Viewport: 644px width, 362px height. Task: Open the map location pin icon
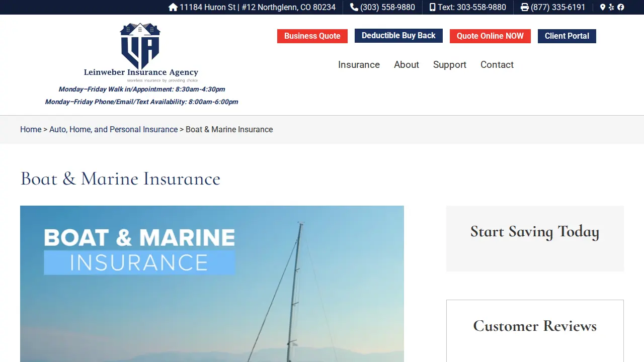(x=603, y=7)
